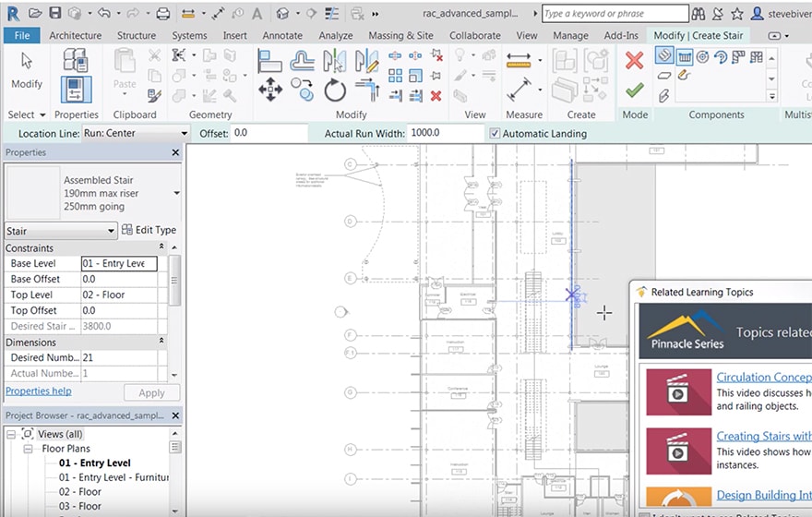Click the Undo arrow icon
Image resolution: width=812 pixels, height=517 pixels.
coord(104,13)
